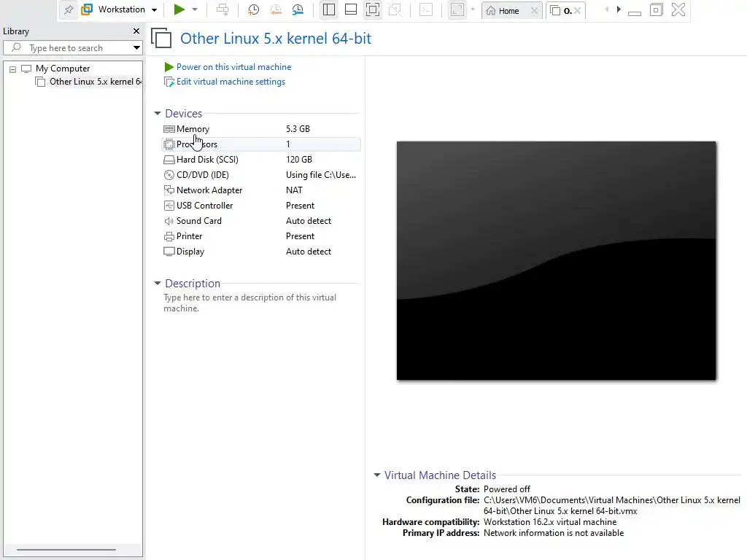The image size is (747, 560).
Task: Toggle the library sidebar view icon
Action: point(329,9)
